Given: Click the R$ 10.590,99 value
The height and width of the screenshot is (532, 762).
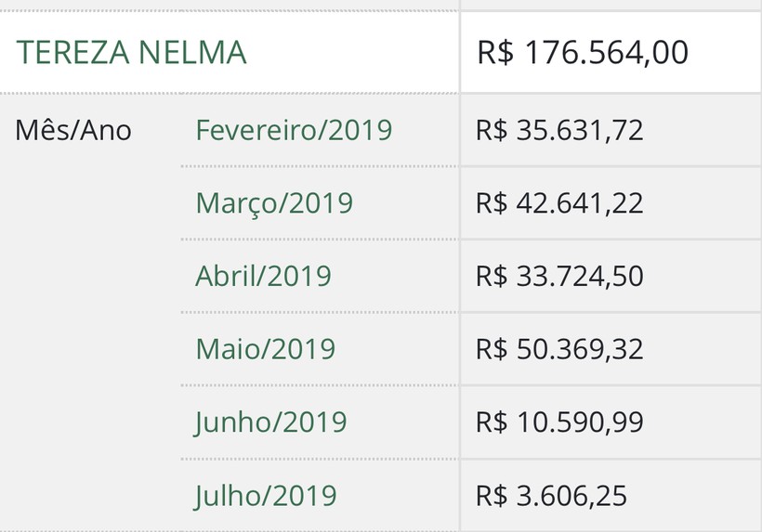Looking at the screenshot, I should point(559,422).
